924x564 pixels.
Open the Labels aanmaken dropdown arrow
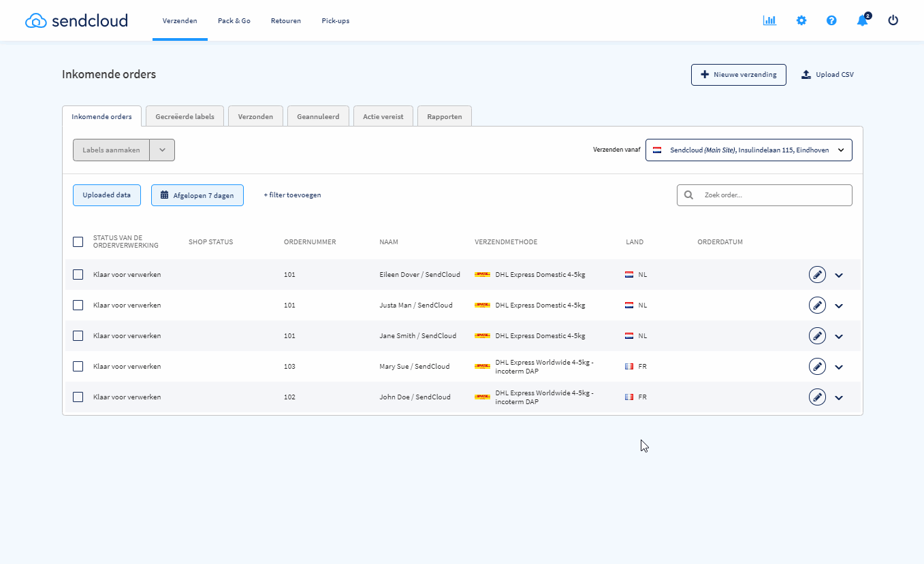162,150
